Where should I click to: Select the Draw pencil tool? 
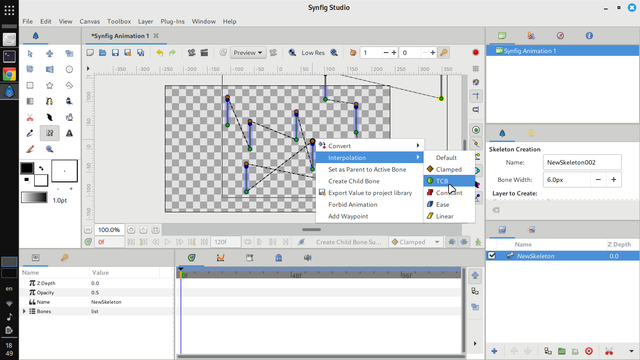pos(30,149)
